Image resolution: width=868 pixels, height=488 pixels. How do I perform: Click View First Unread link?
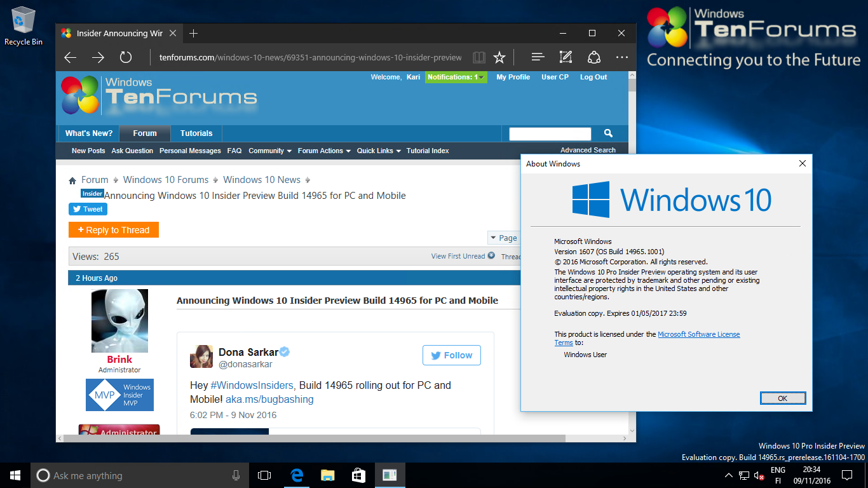point(463,256)
